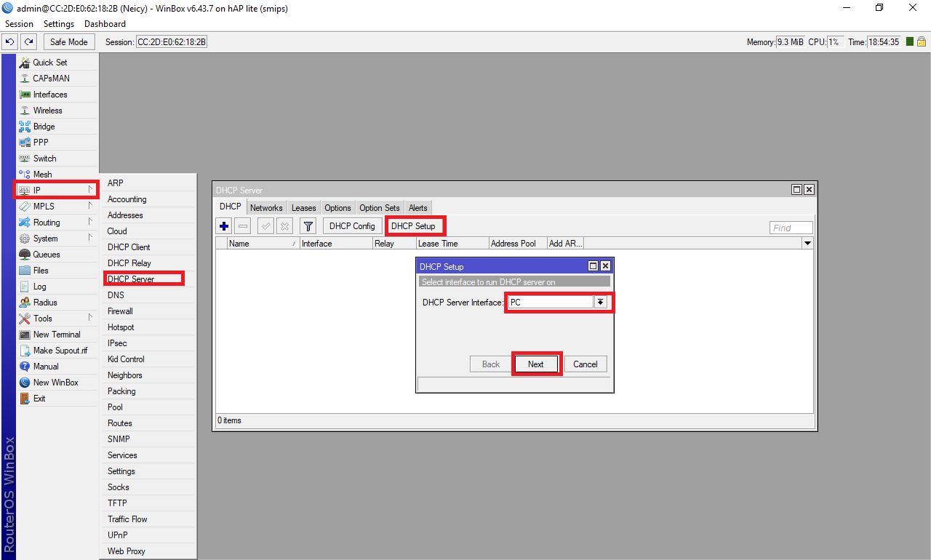Open Manual from sidebar
Screen dimensions: 931x560
[57, 367]
